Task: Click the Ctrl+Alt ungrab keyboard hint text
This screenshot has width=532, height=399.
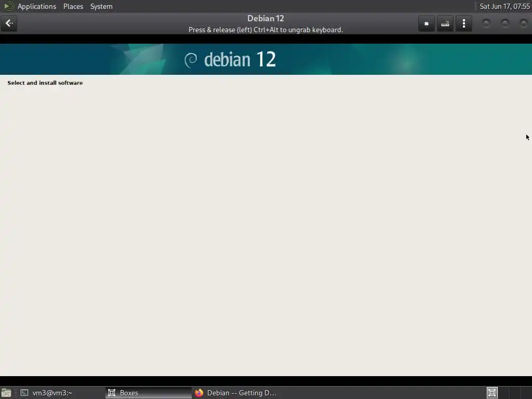Action: click(x=265, y=30)
